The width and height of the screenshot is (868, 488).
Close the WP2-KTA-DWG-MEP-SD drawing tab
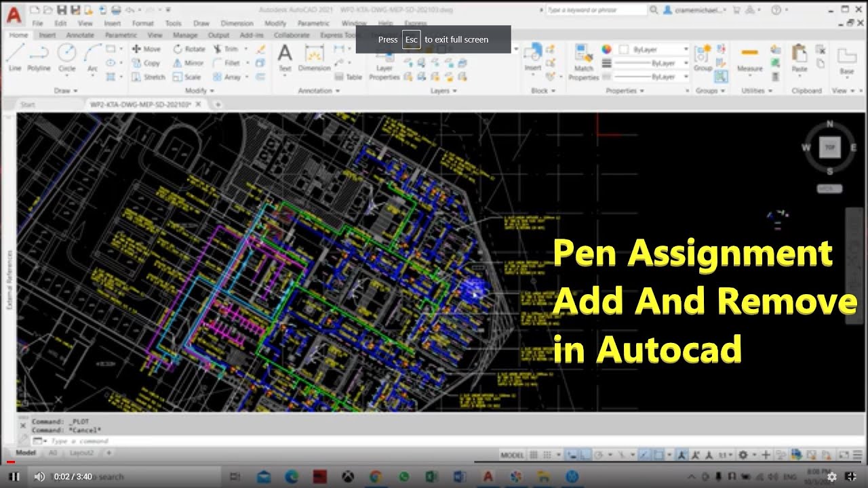(198, 104)
